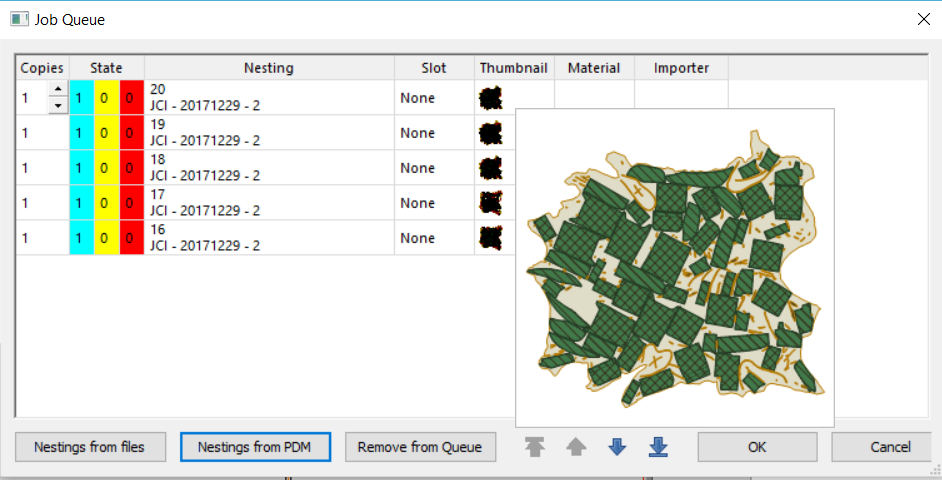Click the Slot value None for nesting 18
942x480 pixels.
(x=418, y=168)
